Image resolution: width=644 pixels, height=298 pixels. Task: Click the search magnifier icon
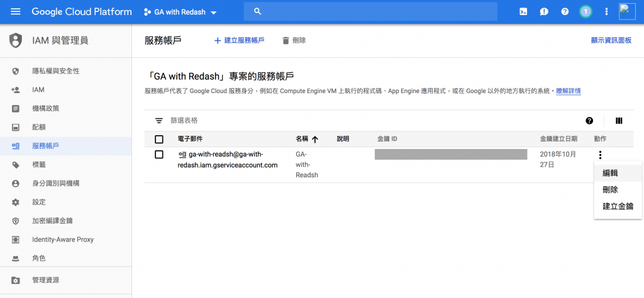point(257,11)
